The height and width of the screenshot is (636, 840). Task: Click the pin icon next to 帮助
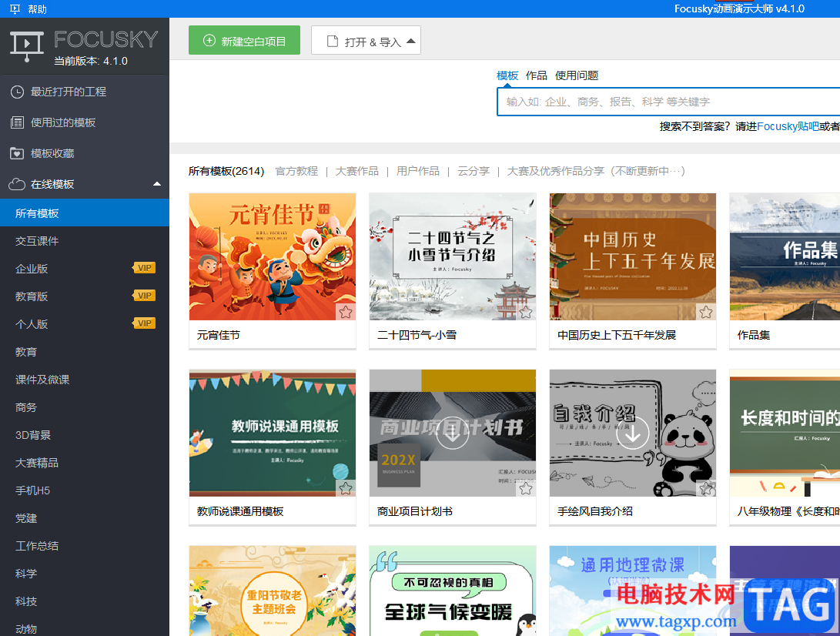(15, 9)
